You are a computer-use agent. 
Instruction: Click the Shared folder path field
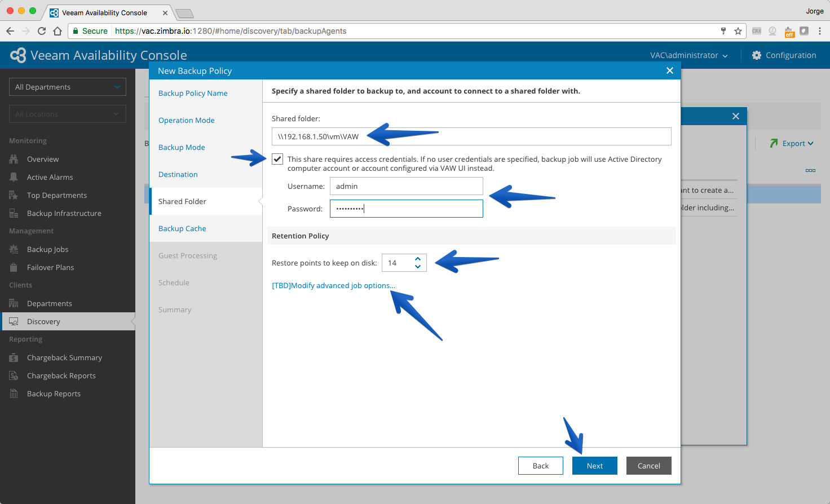(x=471, y=136)
